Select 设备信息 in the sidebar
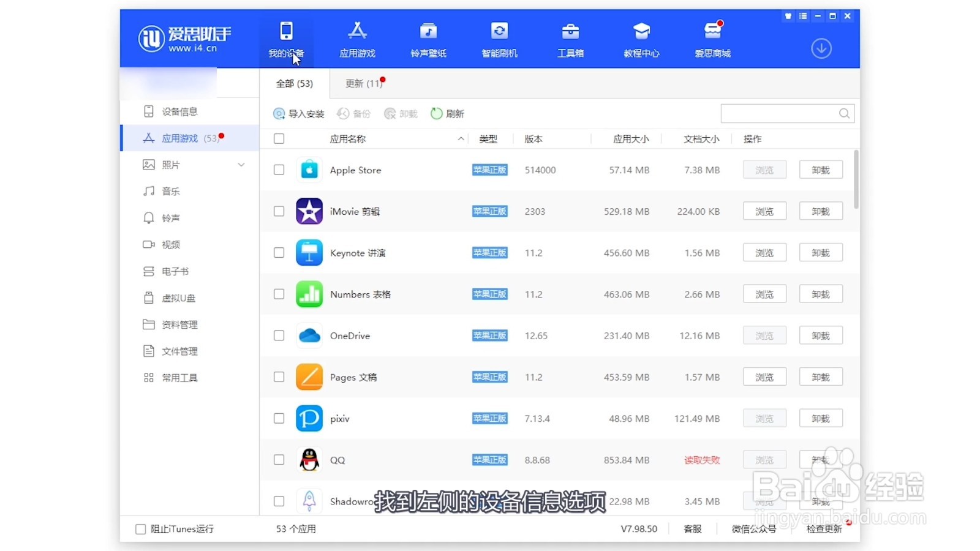Screen dimensions: 980x551 [190, 111]
